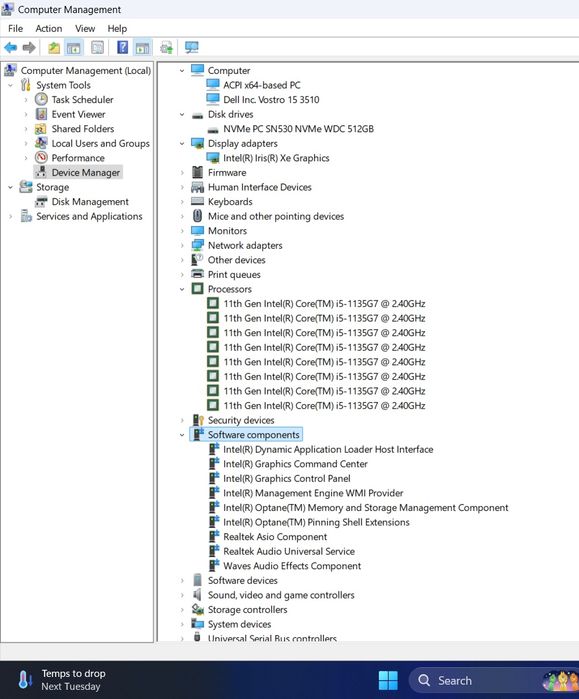Screen dimensions: 579x699
Task: Click the Up one level folder icon
Action: (54, 47)
